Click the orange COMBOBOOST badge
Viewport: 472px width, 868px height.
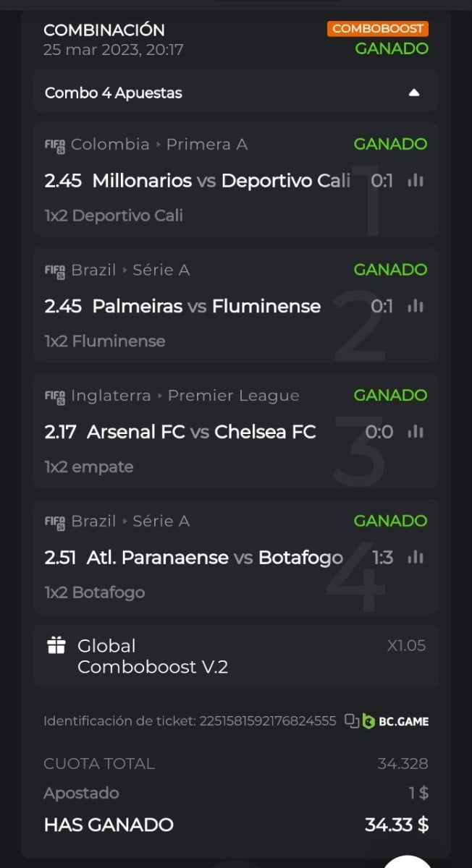click(377, 29)
